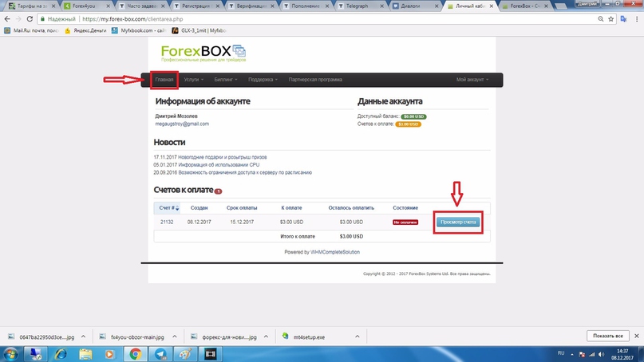Viewport: 644px width, 362px height.
Task: Bookmark this page with star icon
Action: click(610, 19)
